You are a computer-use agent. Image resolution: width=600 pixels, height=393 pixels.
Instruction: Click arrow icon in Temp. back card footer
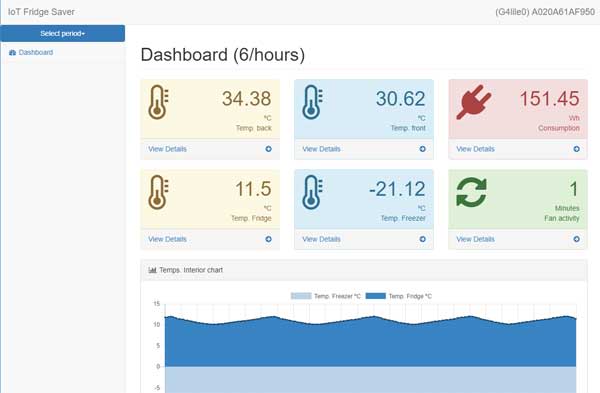[x=269, y=149]
